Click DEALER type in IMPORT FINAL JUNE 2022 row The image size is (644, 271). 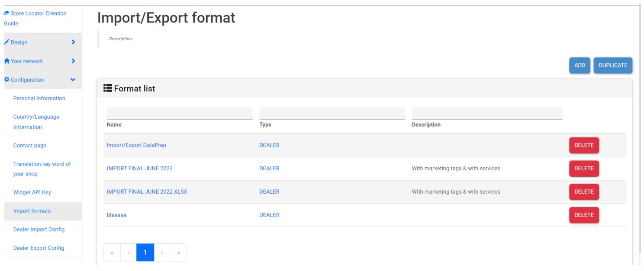tap(269, 169)
